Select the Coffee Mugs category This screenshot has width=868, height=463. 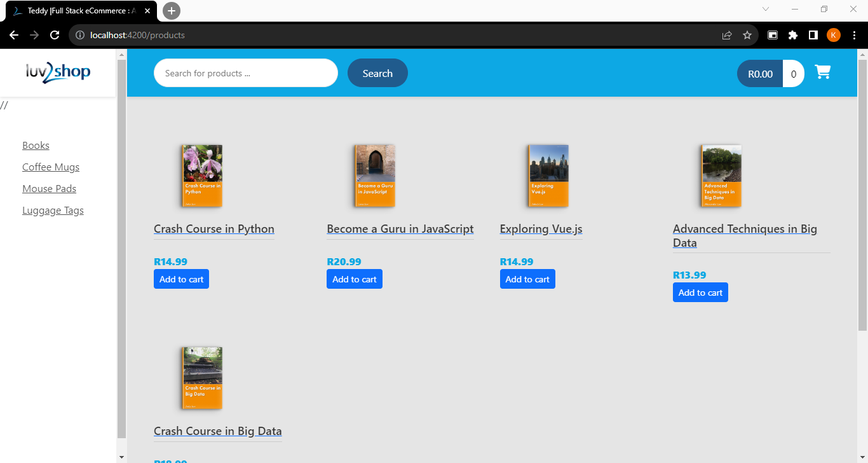[x=51, y=167]
